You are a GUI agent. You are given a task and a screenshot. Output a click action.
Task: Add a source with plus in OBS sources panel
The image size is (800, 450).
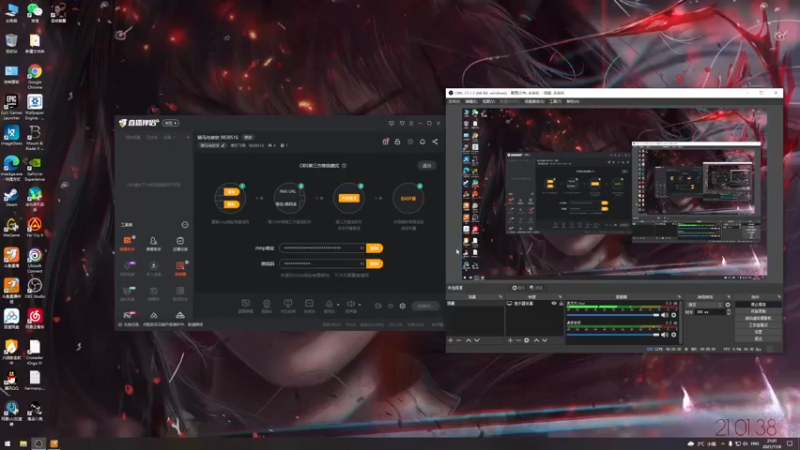[510, 340]
